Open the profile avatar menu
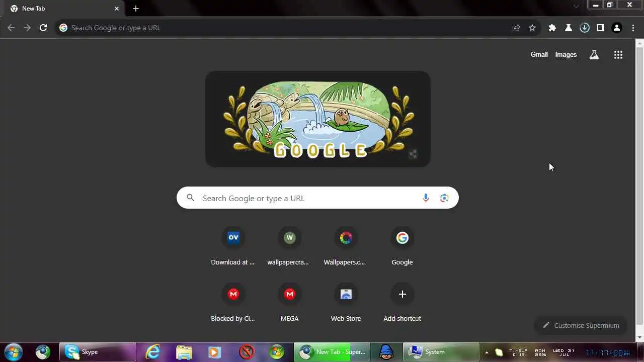 (617, 28)
